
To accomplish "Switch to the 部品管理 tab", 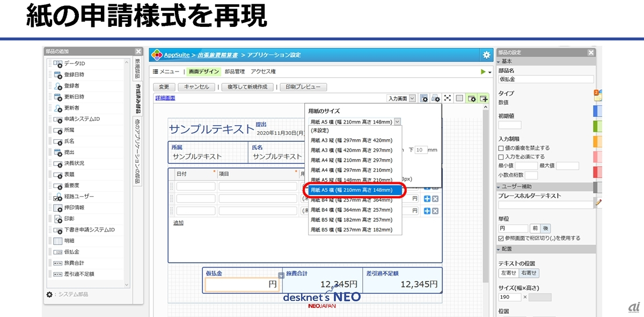I will (x=235, y=71).
